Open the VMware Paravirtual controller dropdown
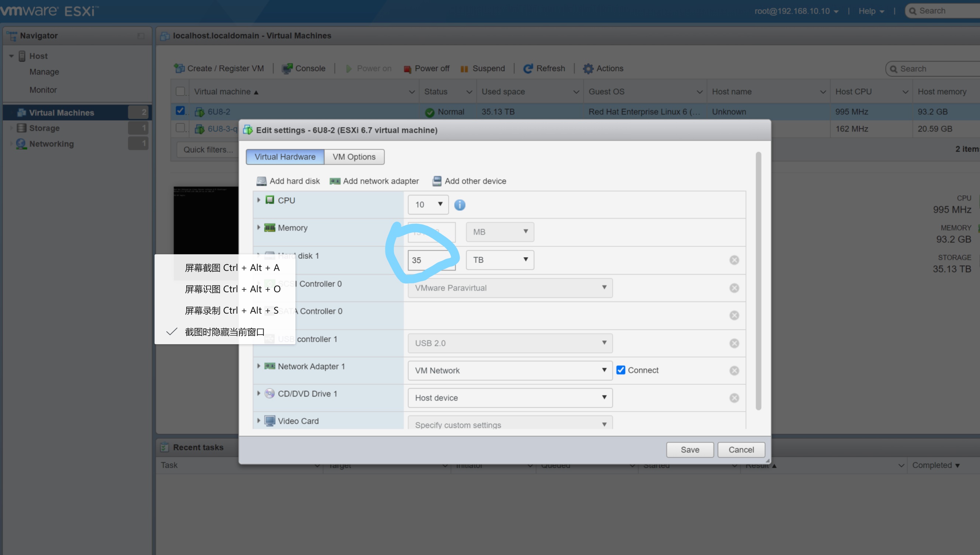This screenshot has width=980, height=555. [510, 288]
